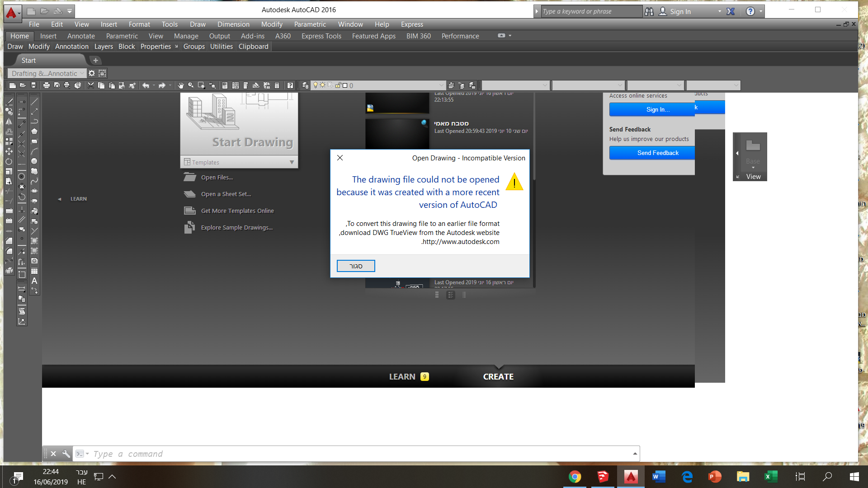The width and height of the screenshot is (868, 488).
Task: Click the Windows Start button
Action: click(x=854, y=477)
